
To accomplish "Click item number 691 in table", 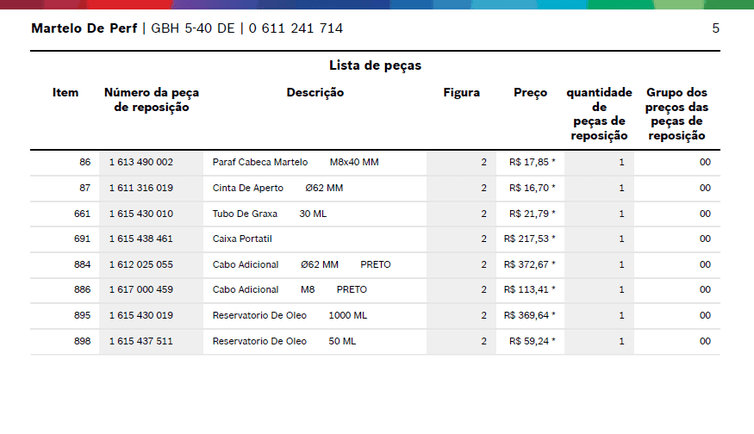I will tap(81, 239).
